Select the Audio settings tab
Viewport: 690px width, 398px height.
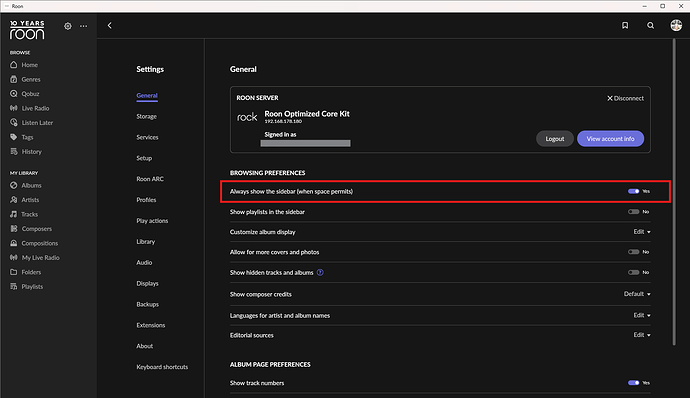coord(144,262)
